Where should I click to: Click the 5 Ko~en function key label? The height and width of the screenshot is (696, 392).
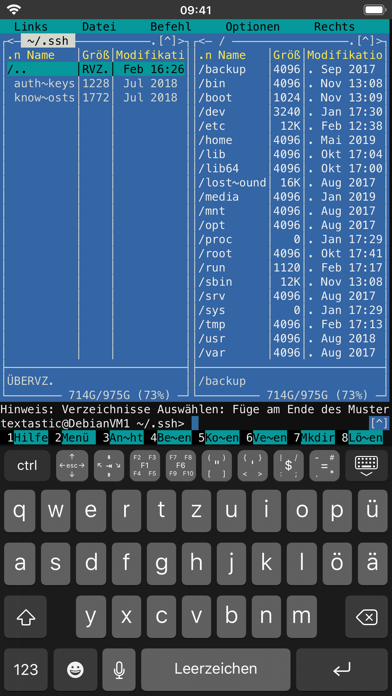tap(219, 438)
